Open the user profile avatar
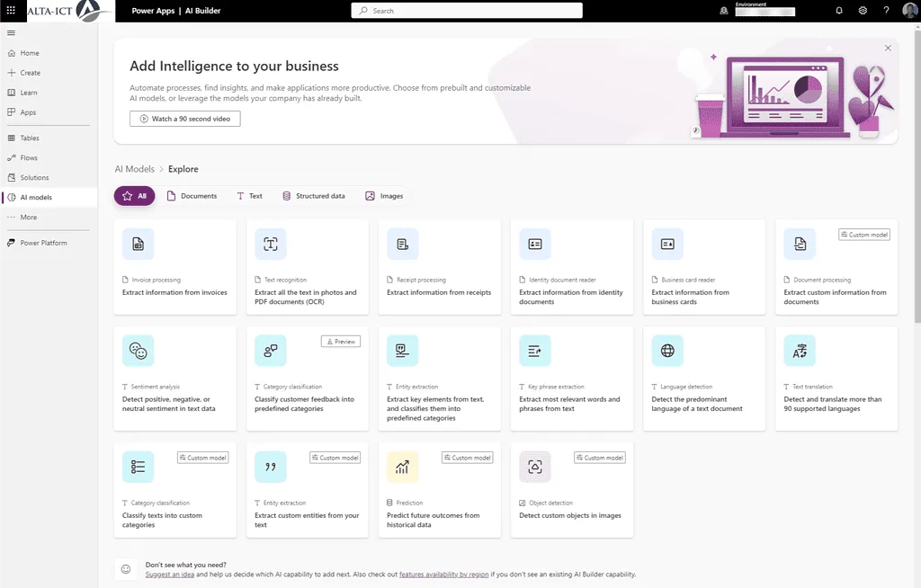Screen dimensions: 921x588 pos(909,11)
